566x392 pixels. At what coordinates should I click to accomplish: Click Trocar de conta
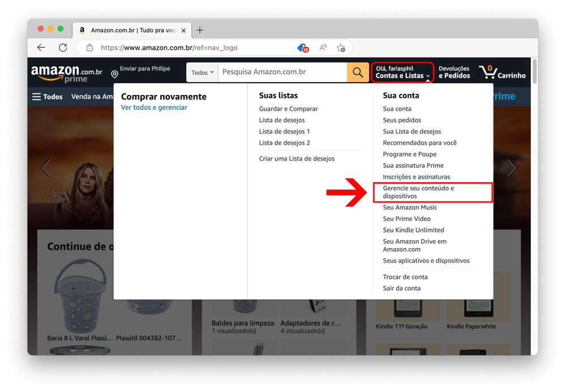(x=405, y=277)
